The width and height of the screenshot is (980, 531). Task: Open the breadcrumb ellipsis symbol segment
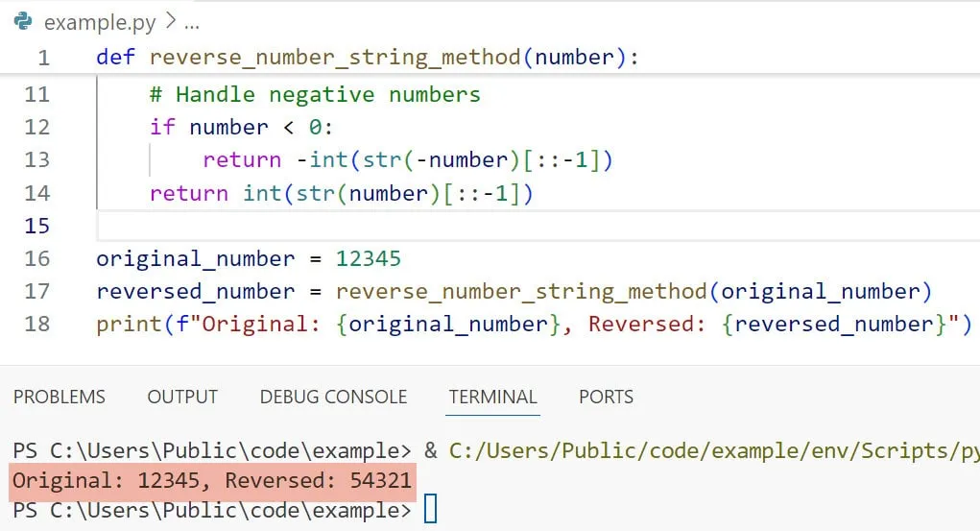point(190,21)
